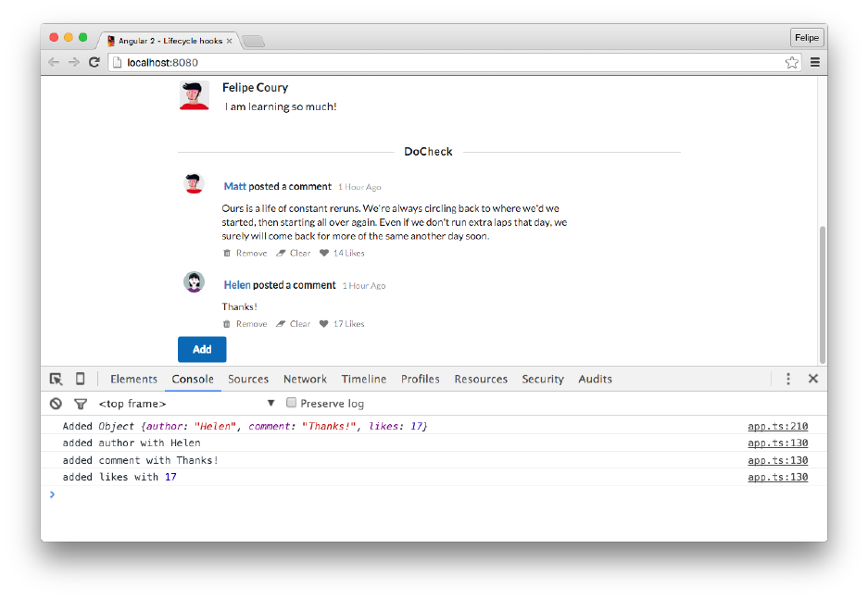The image size is (868, 599).
Task: Click Matt's avatar image
Action: (194, 183)
